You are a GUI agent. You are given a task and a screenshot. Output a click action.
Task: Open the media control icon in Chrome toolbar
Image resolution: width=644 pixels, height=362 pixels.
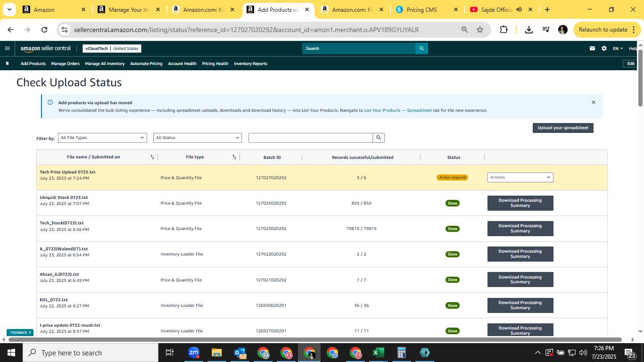pyautogui.click(x=546, y=30)
